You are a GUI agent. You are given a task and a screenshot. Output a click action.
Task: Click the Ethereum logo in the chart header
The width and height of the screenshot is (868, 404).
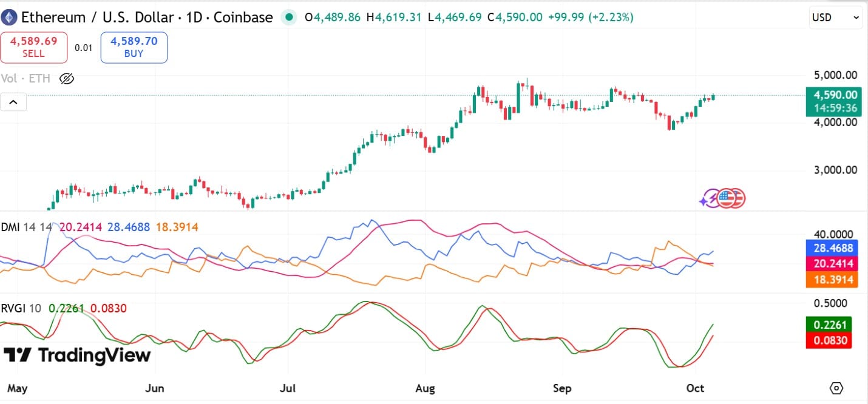(9, 17)
